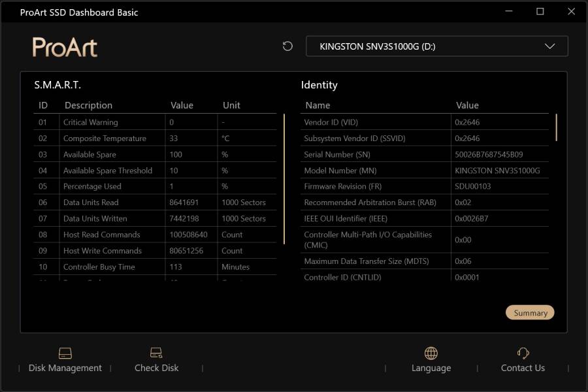This screenshot has height=392, width=588.
Task: Select the Language label
Action: pyautogui.click(x=431, y=368)
